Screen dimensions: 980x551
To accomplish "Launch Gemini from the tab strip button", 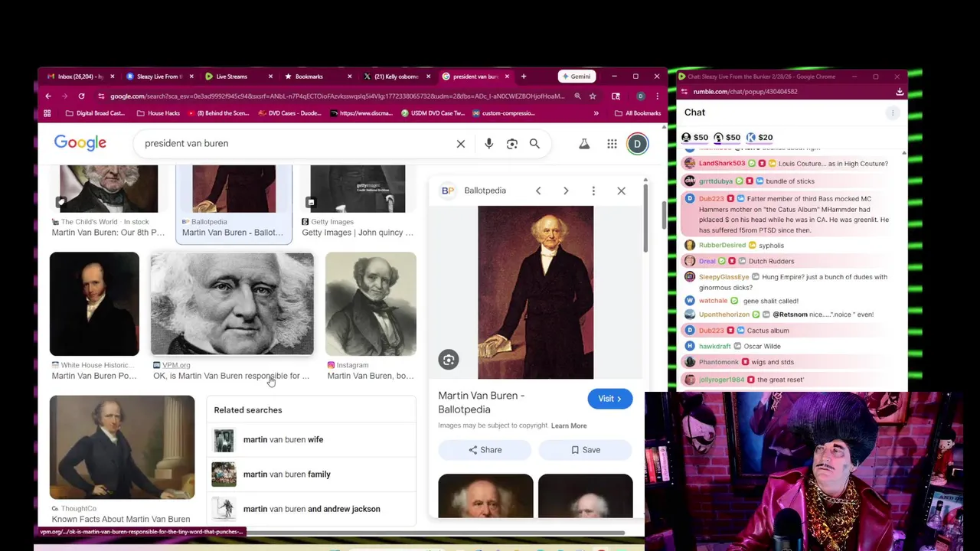I will (x=576, y=77).
